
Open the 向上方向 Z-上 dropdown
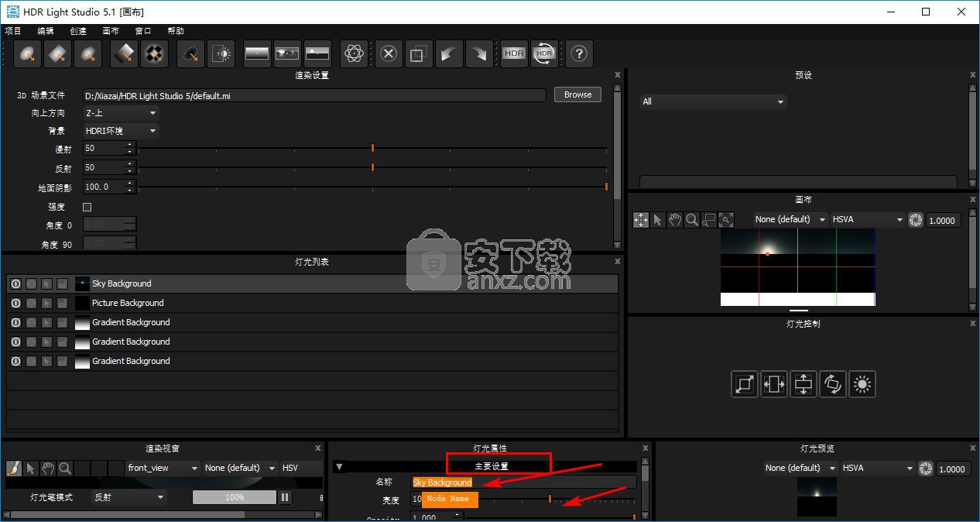[x=121, y=113]
